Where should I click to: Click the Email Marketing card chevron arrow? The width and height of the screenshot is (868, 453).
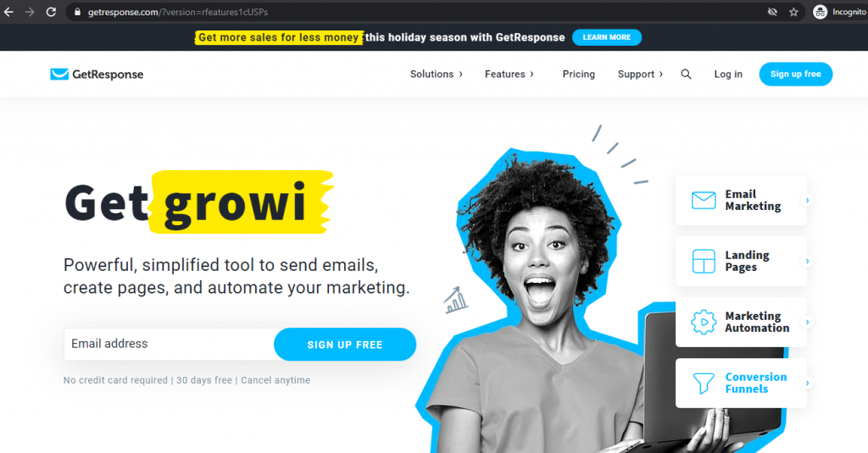pyautogui.click(x=808, y=200)
